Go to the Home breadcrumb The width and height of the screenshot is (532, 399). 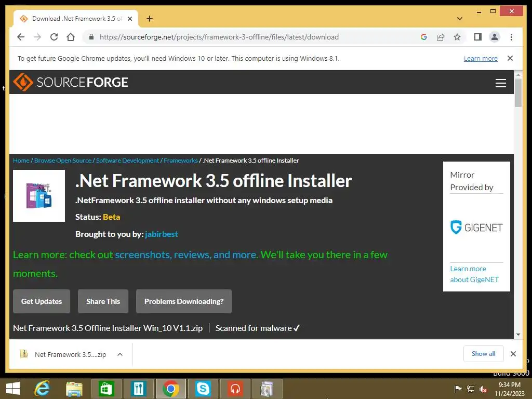pyautogui.click(x=21, y=161)
